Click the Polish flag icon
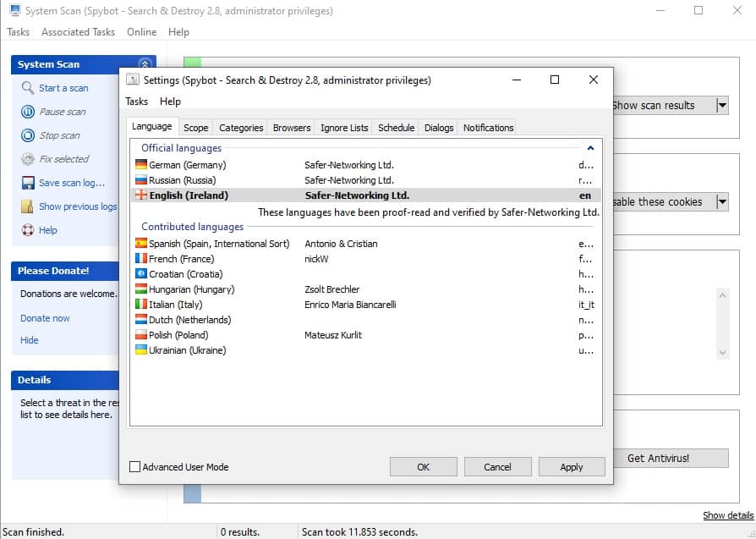 coord(140,334)
